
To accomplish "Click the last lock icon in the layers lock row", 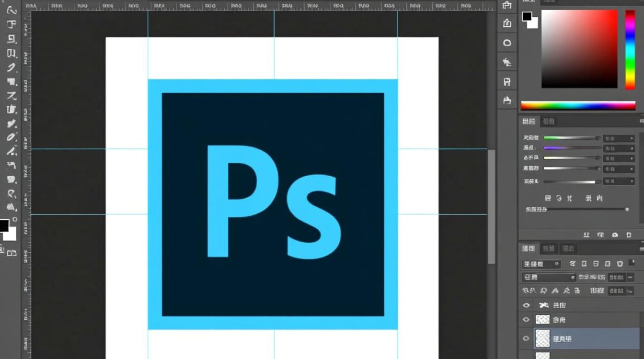I will (577, 291).
